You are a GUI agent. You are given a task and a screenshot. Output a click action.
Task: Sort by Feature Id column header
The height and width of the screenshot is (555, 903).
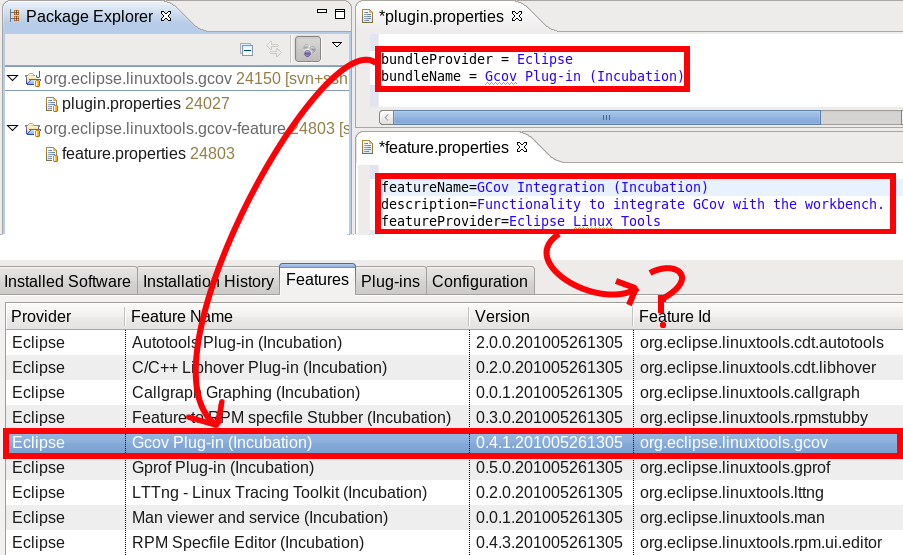pyautogui.click(x=768, y=317)
